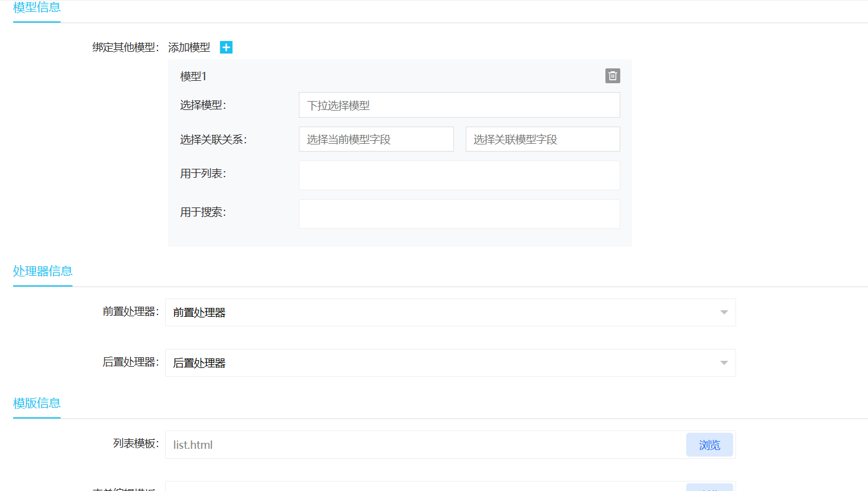Screen dimensions: 868x491
Task: Delete 模型1 with the trash icon
Action: pos(613,76)
